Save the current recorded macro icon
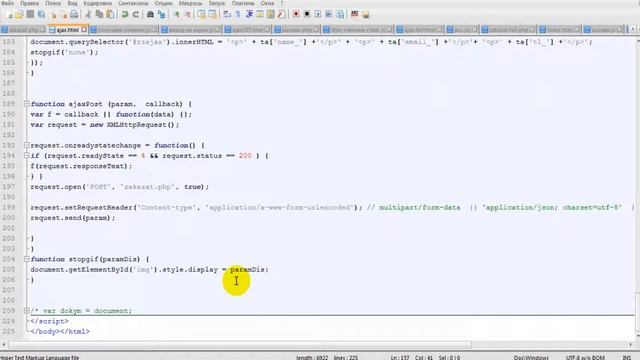The width and height of the screenshot is (640, 360). point(340,15)
